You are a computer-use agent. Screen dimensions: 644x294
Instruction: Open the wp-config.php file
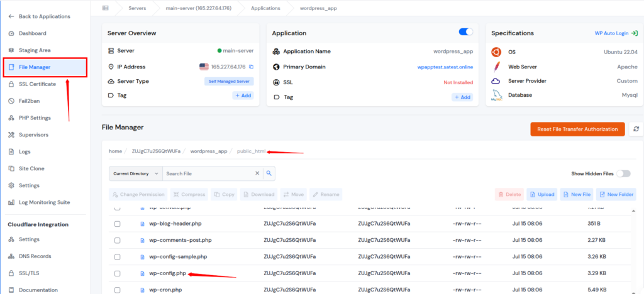pos(167,273)
